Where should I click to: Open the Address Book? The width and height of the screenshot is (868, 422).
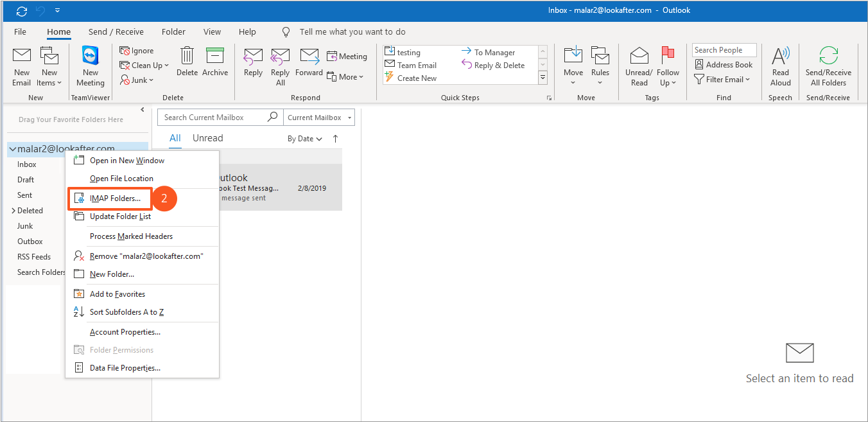click(724, 65)
